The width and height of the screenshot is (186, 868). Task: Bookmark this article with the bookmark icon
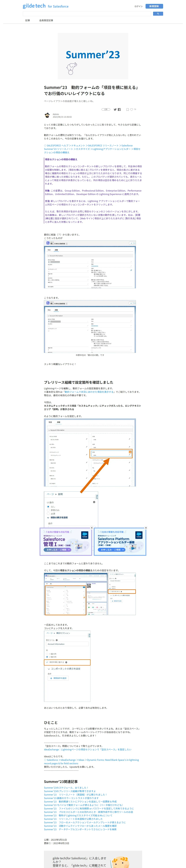click(x=128, y=110)
